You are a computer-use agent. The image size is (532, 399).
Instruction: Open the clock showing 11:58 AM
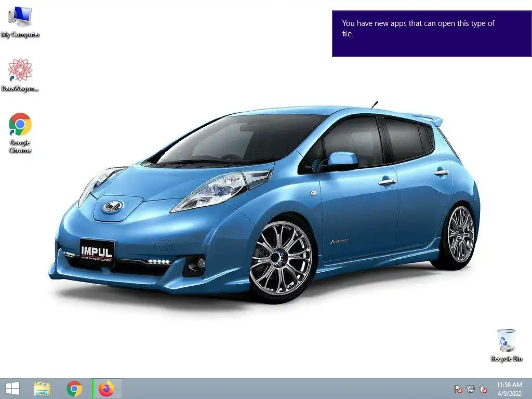[x=509, y=389]
